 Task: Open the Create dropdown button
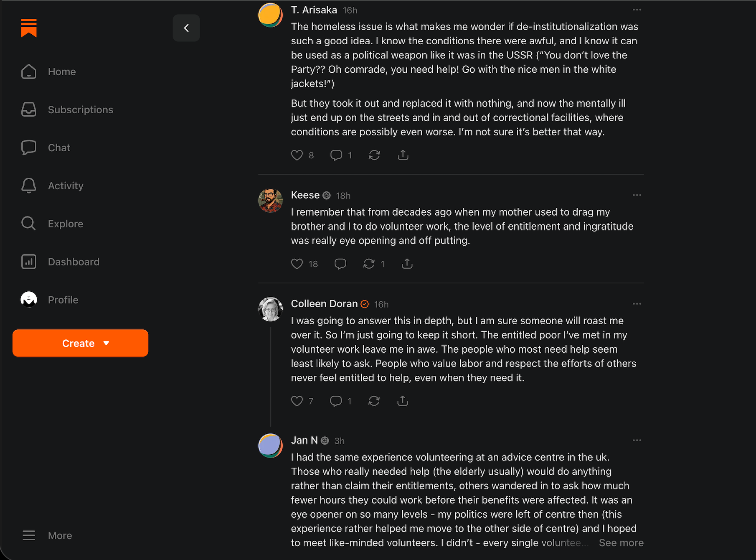(80, 343)
